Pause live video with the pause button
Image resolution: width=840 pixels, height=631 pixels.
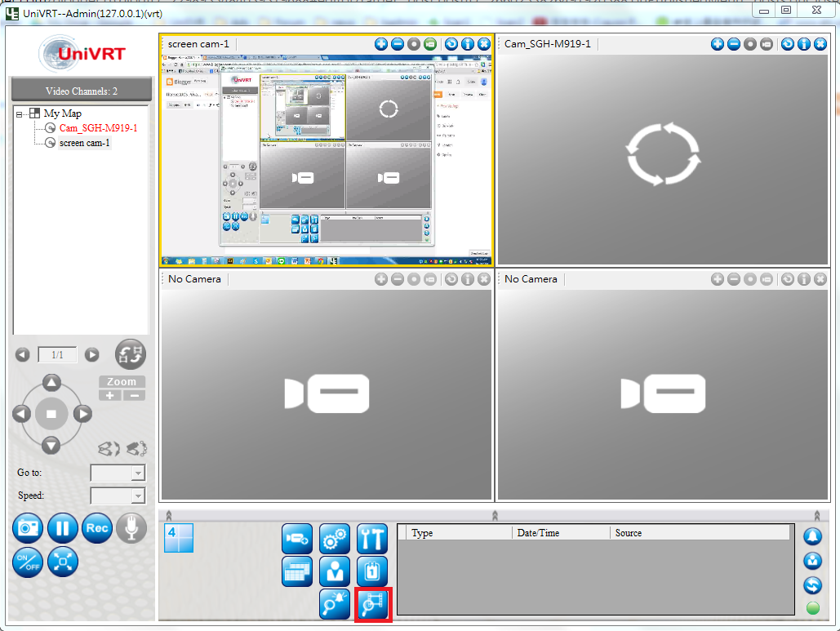(x=63, y=528)
